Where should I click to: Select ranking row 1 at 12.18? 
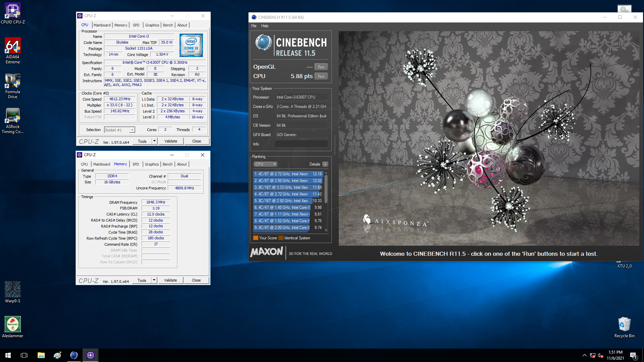point(288,174)
